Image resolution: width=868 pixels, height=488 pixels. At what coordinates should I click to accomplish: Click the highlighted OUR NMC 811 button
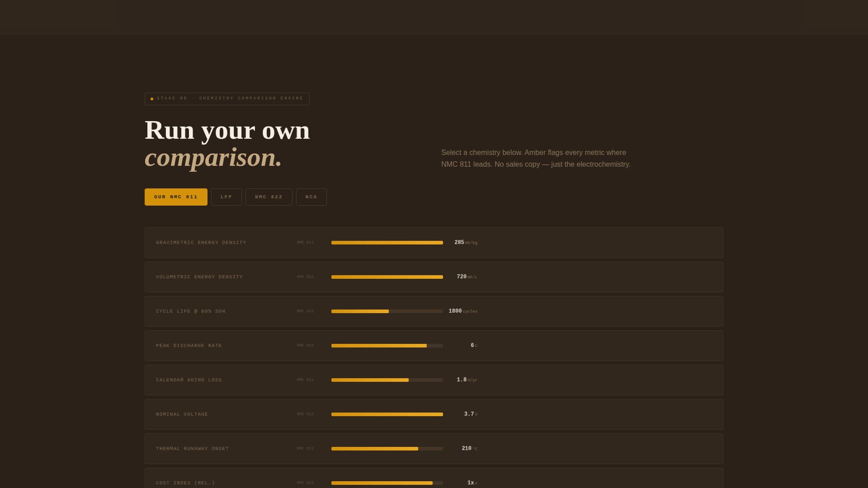[176, 197]
